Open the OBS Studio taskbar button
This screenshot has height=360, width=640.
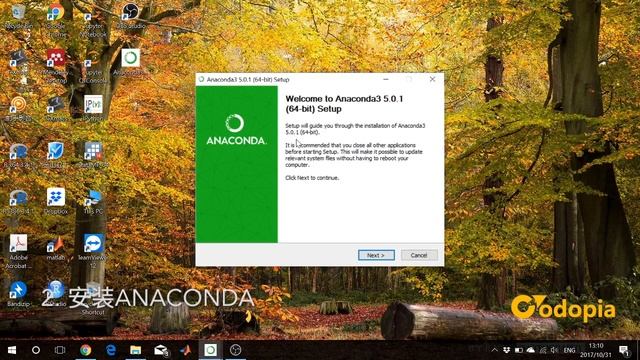[236, 350]
